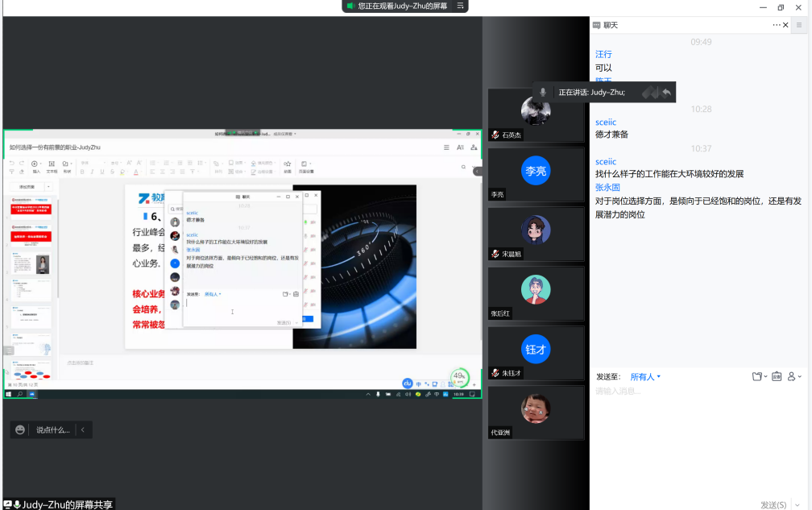Click the reply arrow in the speaking bar
Screen dimensions: 812x510
tap(666, 92)
